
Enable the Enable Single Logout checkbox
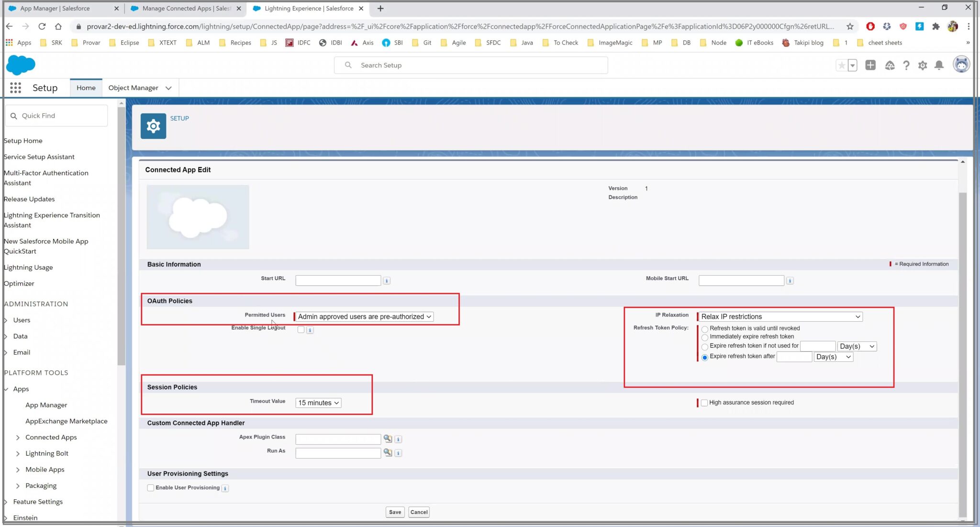click(x=301, y=329)
